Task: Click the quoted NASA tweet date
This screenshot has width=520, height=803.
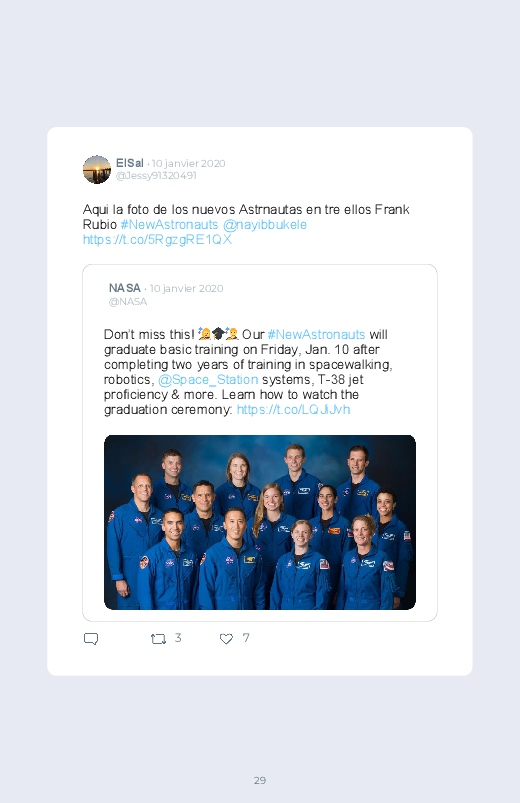Action: coord(186,288)
